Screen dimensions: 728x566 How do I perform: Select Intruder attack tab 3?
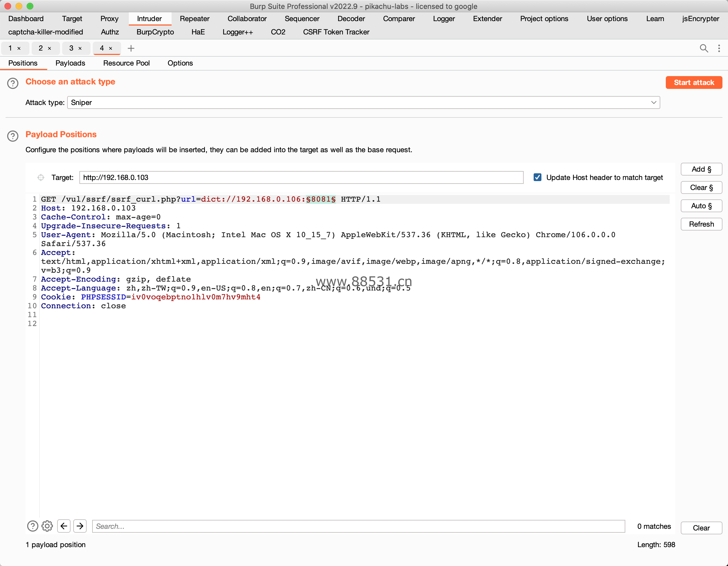coord(71,48)
